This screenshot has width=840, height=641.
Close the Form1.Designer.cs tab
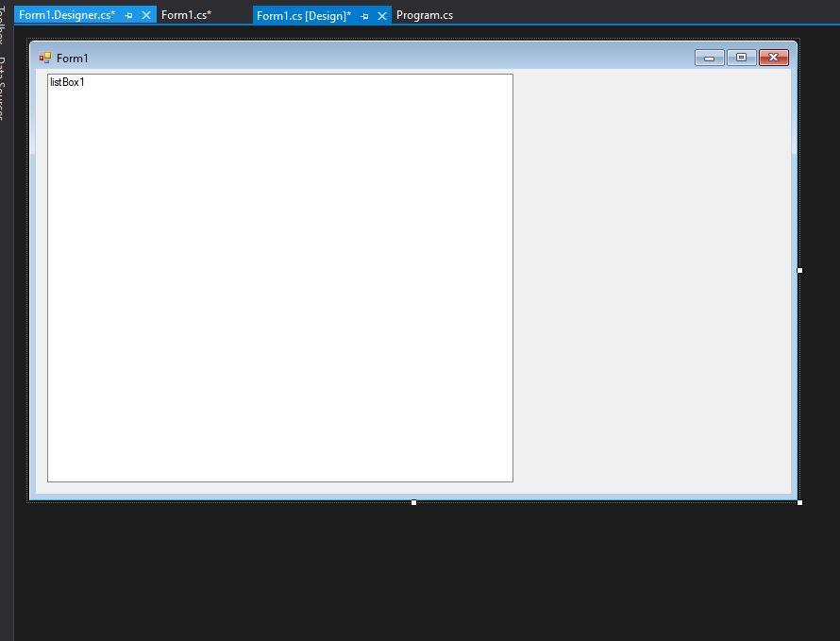[145, 14]
